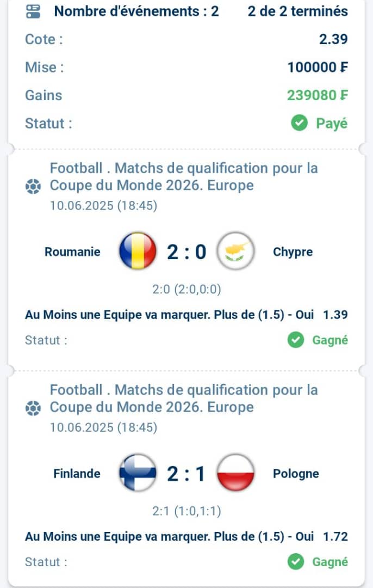This screenshot has height=588, width=373.
Task: Click the Gagné checkmark for Roumanie match
Action: pyautogui.click(x=296, y=340)
